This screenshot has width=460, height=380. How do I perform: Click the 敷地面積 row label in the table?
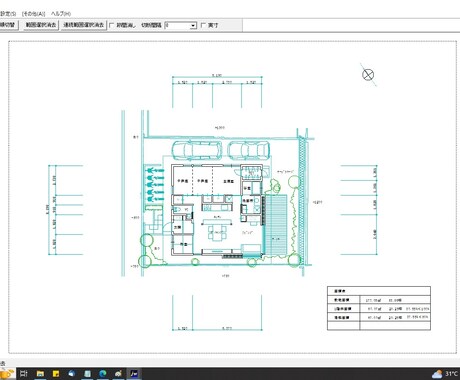click(x=342, y=300)
